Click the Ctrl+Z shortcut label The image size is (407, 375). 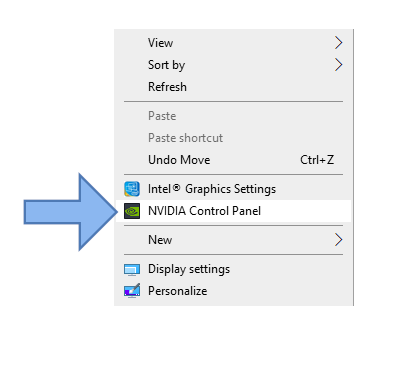(317, 160)
